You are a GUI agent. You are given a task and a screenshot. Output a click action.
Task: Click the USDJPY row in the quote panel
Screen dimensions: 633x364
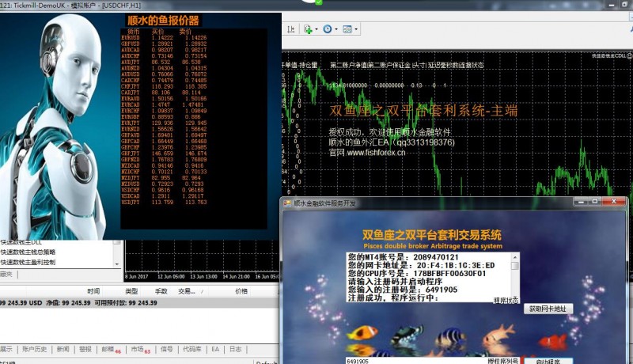[164, 202]
